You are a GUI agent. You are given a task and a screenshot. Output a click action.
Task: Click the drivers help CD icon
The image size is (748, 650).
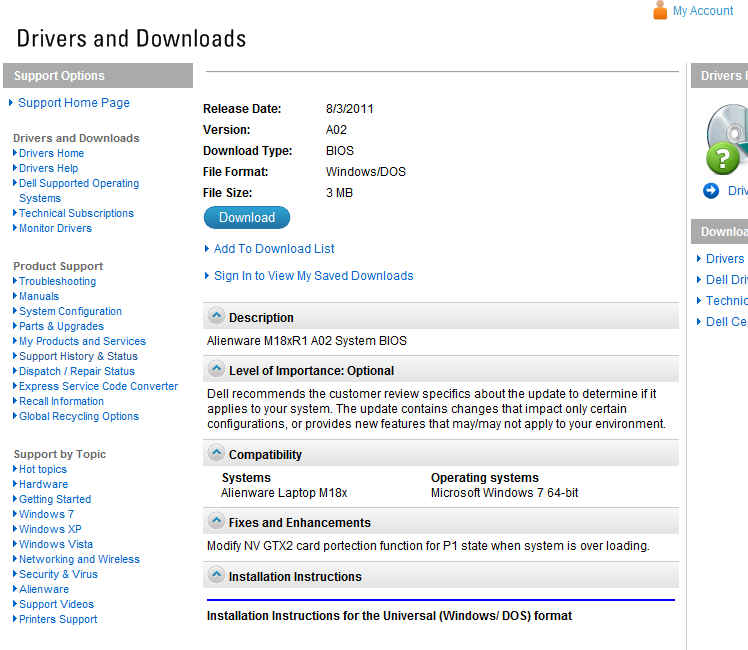[x=727, y=139]
